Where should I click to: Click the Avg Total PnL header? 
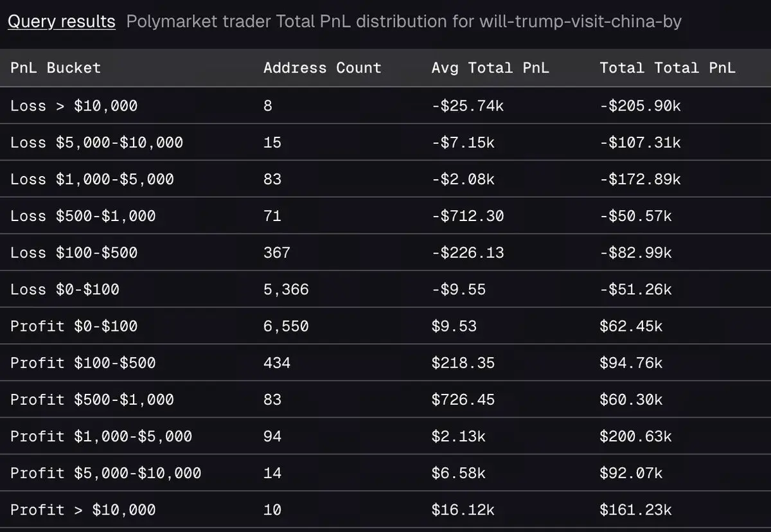click(x=490, y=67)
